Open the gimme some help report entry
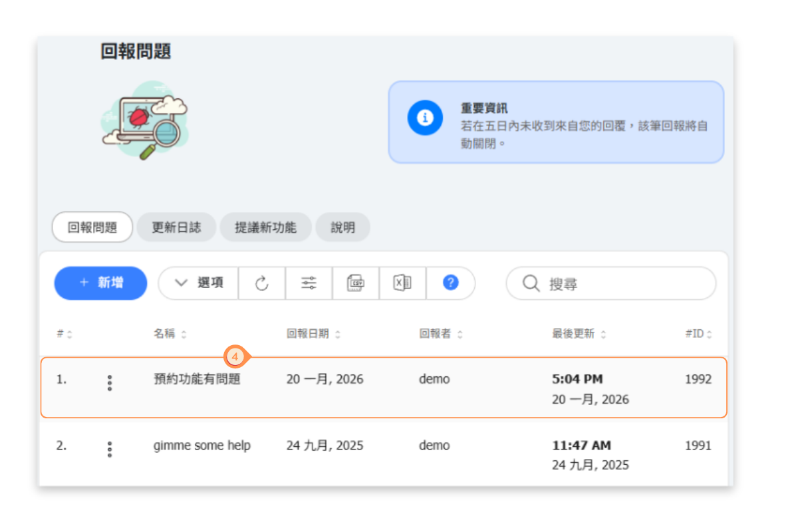Screen dimensions: 798x532 tap(201, 446)
